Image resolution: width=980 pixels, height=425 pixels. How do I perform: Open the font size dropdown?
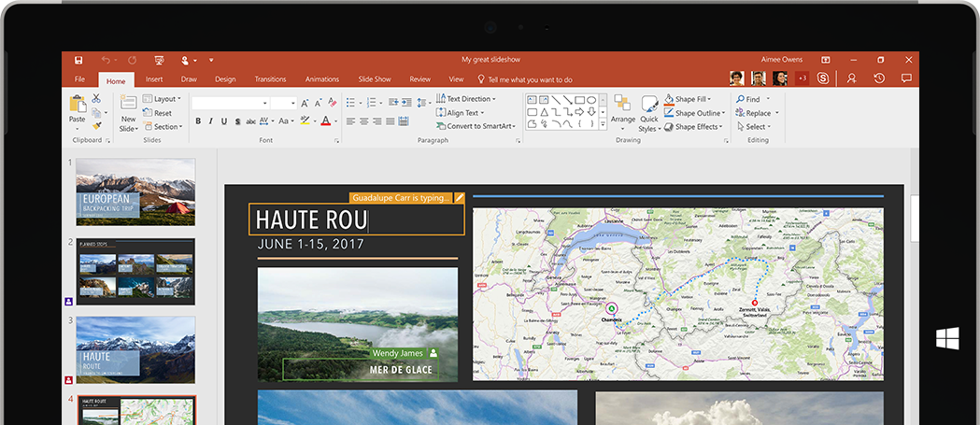tap(291, 103)
